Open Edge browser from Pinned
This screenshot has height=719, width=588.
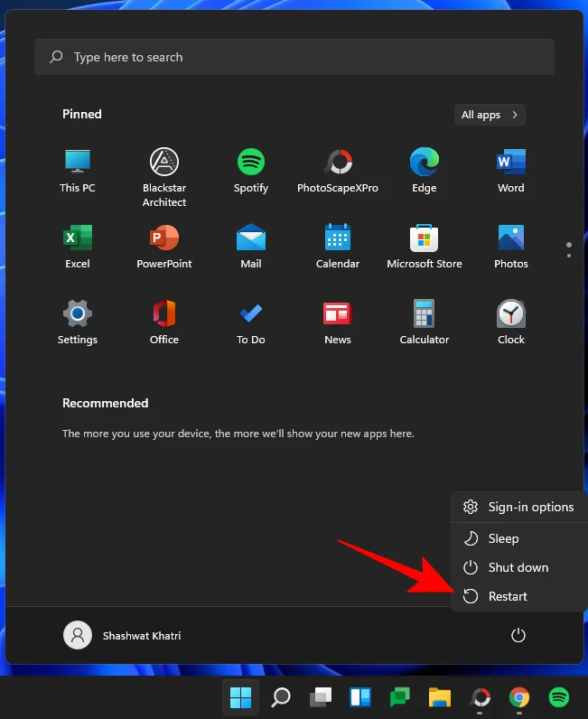(425, 171)
